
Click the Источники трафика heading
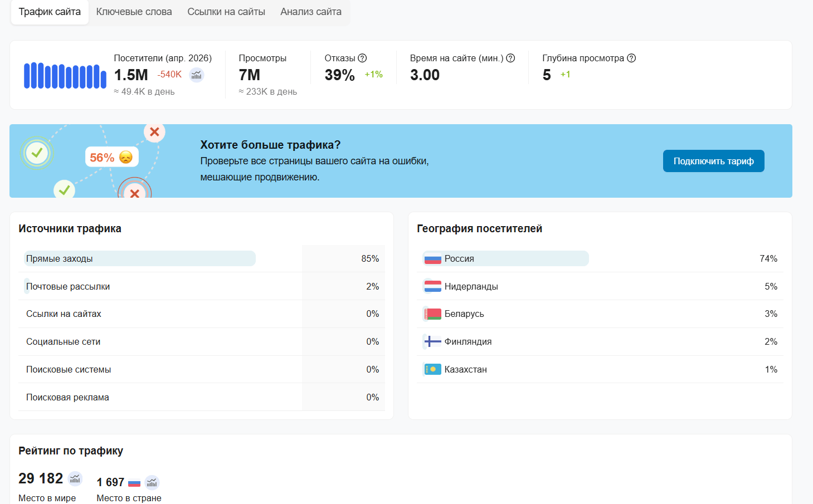pos(70,228)
